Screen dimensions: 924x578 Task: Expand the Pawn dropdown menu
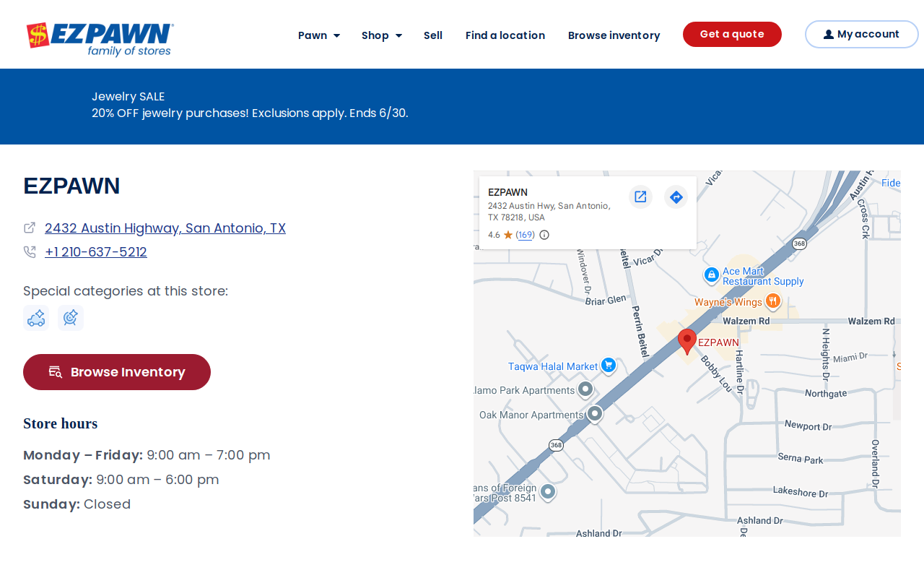319,35
